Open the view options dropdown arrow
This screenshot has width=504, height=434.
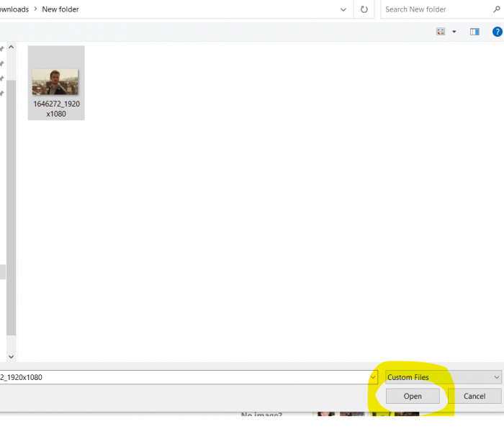tap(454, 32)
